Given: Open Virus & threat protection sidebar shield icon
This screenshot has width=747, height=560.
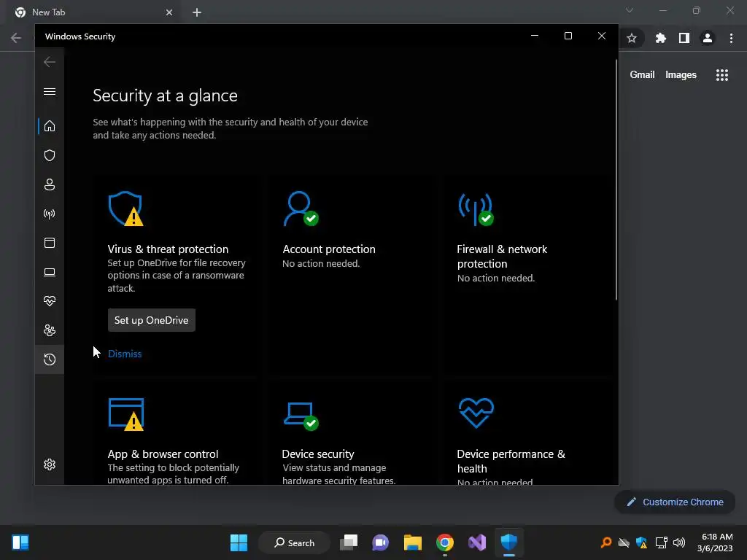Looking at the screenshot, I should (x=50, y=155).
